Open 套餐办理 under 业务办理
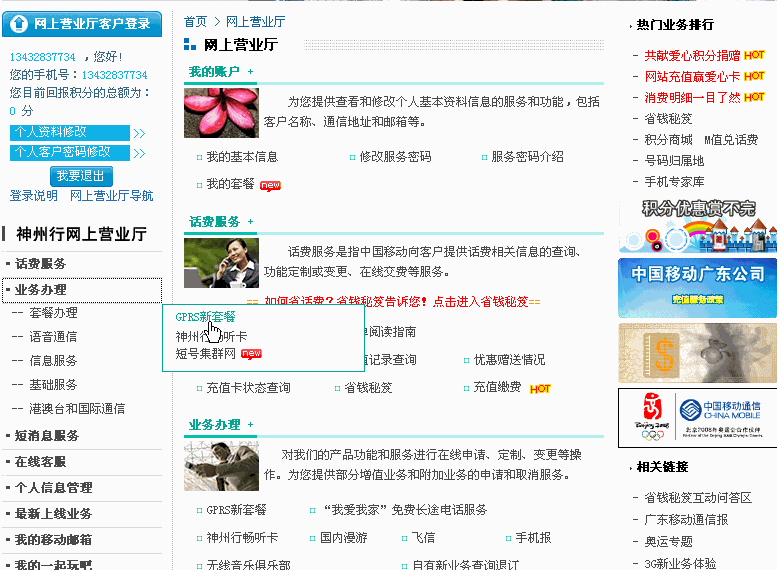The width and height of the screenshot is (779, 570). point(53,313)
